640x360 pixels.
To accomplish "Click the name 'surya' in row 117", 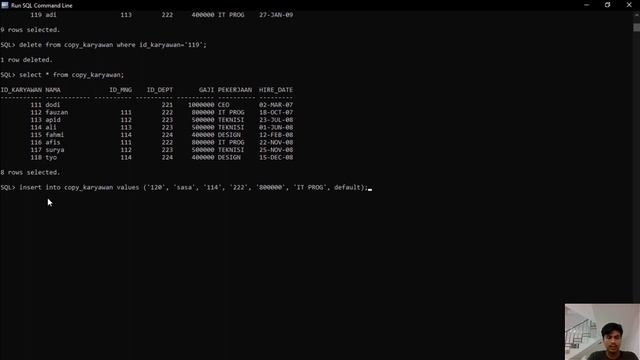I will [x=55, y=150].
